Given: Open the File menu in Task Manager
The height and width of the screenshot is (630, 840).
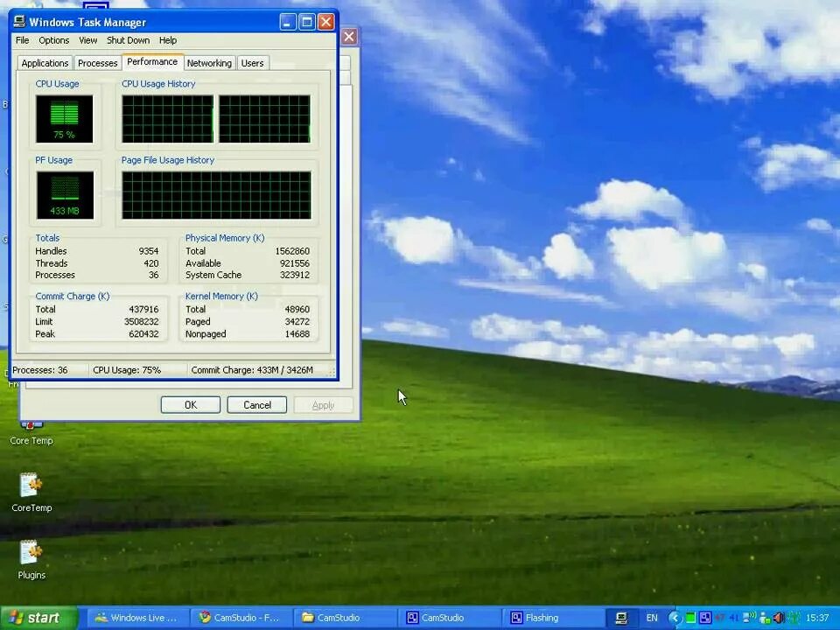Looking at the screenshot, I should tap(22, 40).
